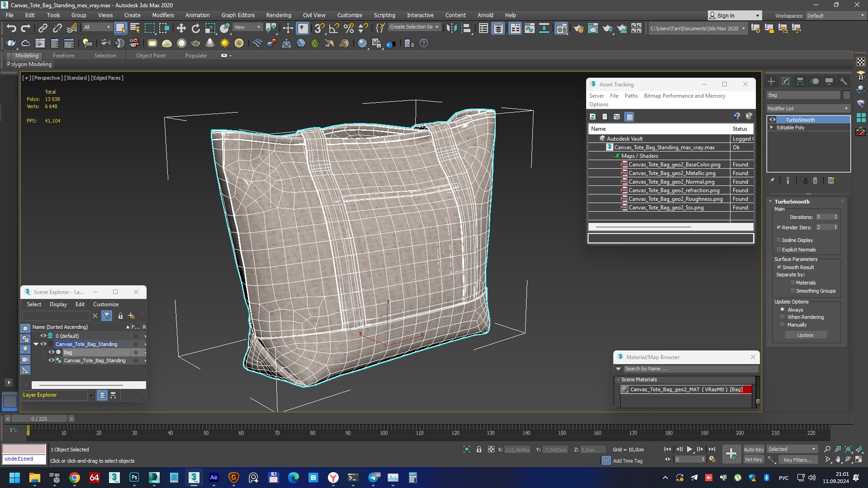Viewport: 868px width, 488px height.
Task: Remove modifier with the trash icon
Action: tap(815, 180)
